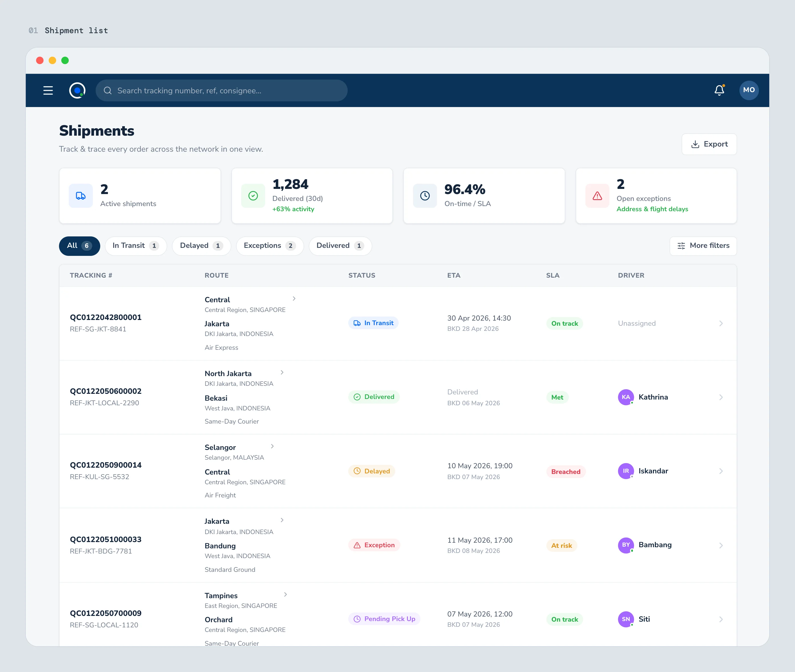Click the clock icon on On-time / SLA card
Viewport: 795px width, 672px height.
pos(425,195)
